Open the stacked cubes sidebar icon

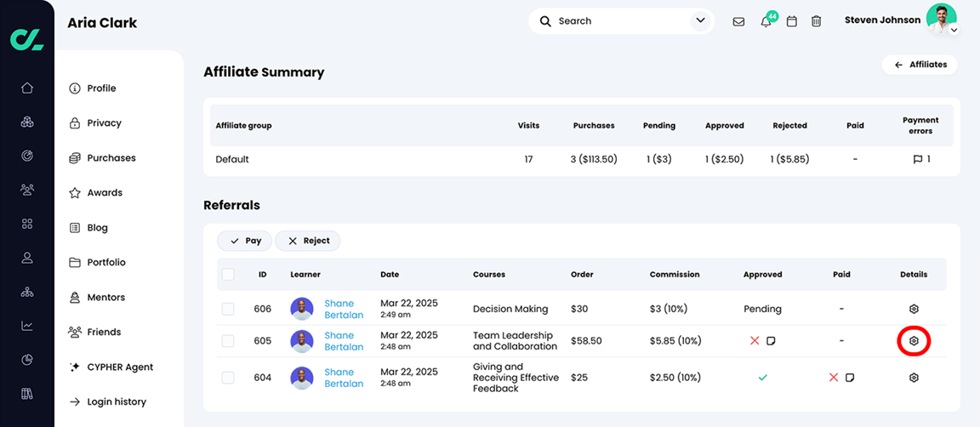pyautogui.click(x=27, y=122)
